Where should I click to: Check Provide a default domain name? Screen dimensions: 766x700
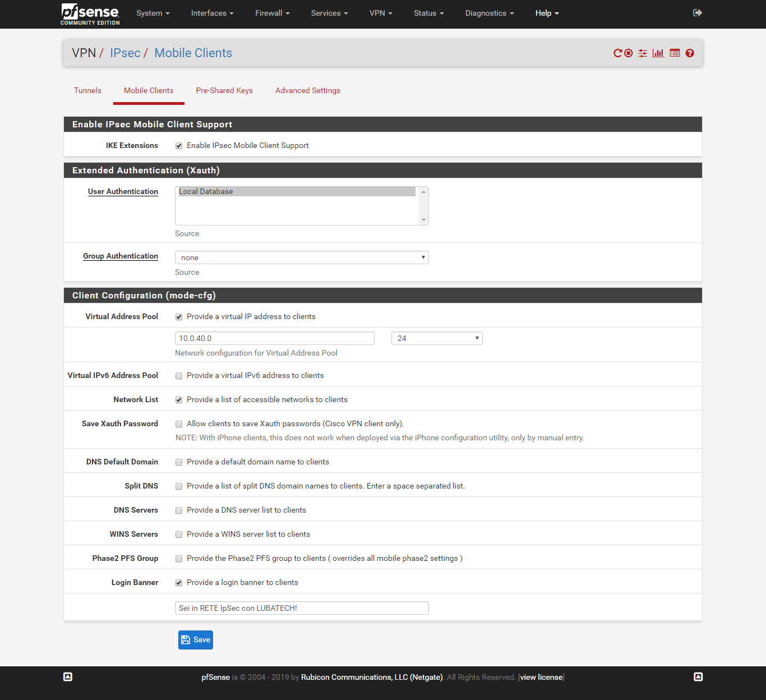(179, 462)
